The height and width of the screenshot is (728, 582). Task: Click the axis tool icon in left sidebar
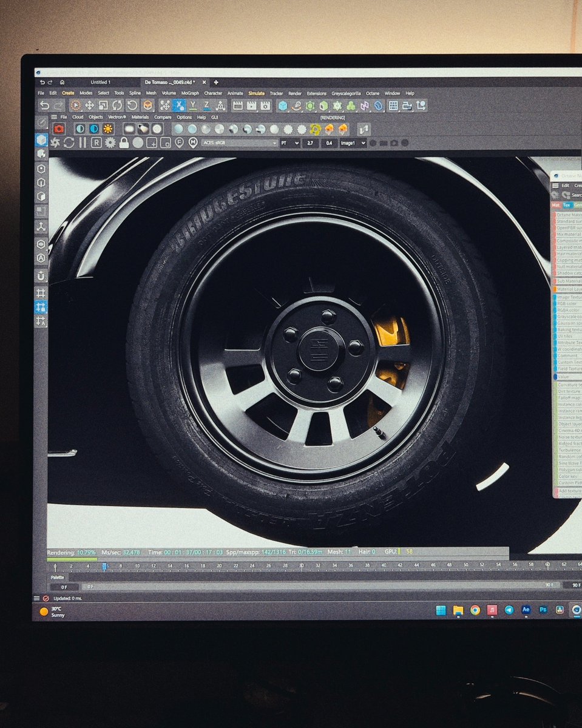click(41, 226)
